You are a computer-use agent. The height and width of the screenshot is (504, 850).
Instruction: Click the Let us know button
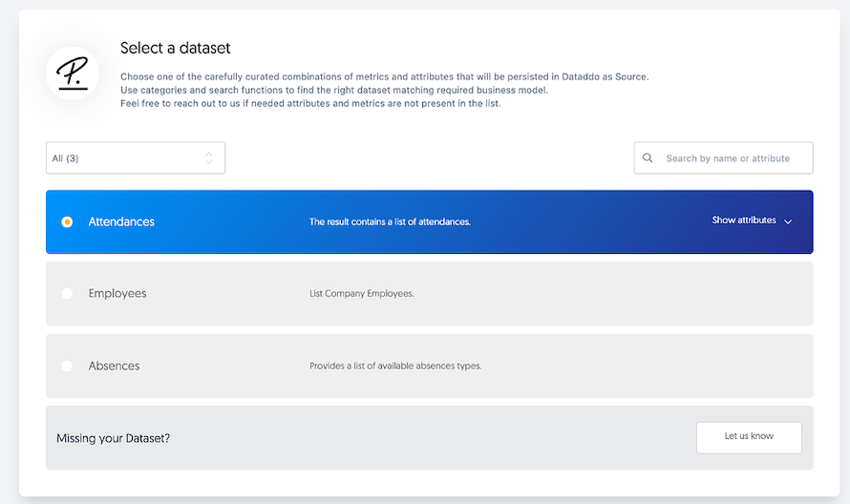click(749, 437)
